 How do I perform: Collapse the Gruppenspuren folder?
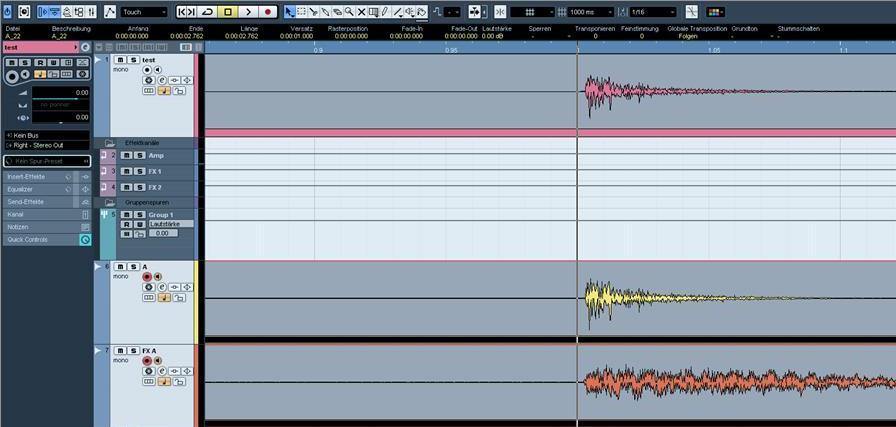coord(110,202)
